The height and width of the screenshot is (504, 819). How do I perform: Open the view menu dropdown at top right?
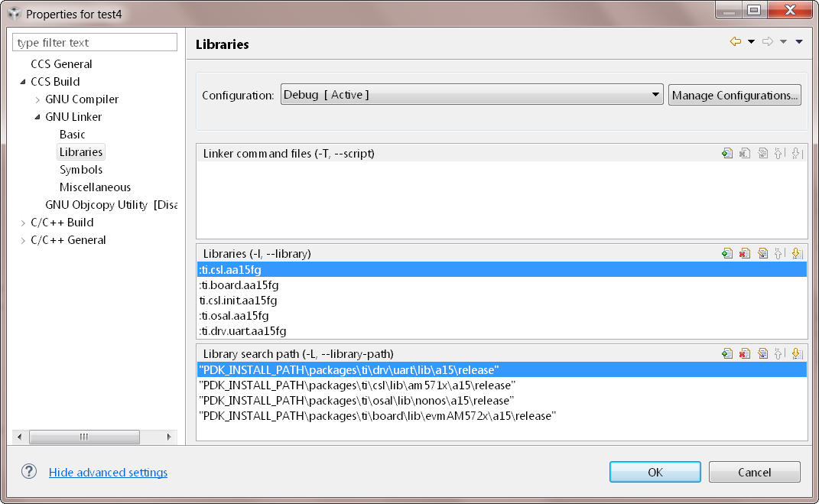click(x=799, y=41)
